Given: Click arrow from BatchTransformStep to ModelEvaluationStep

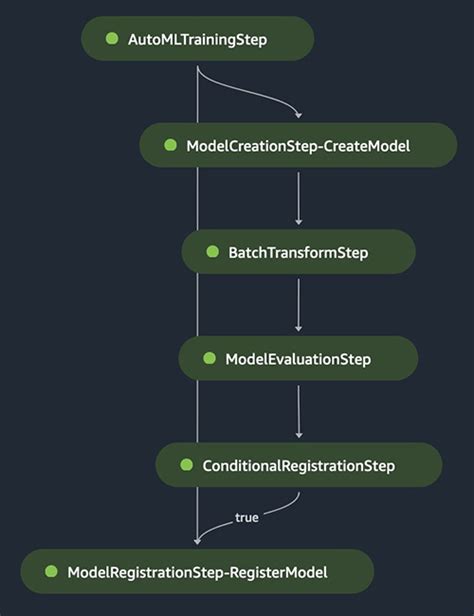Looking at the screenshot, I should click(x=298, y=305).
